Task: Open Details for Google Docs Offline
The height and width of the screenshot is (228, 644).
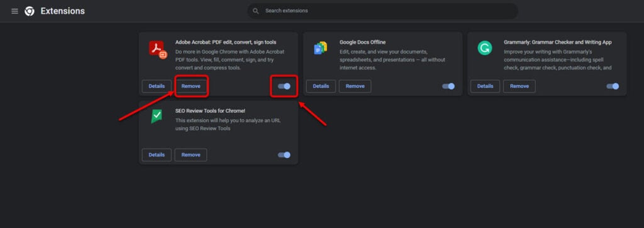Action: [x=321, y=86]
